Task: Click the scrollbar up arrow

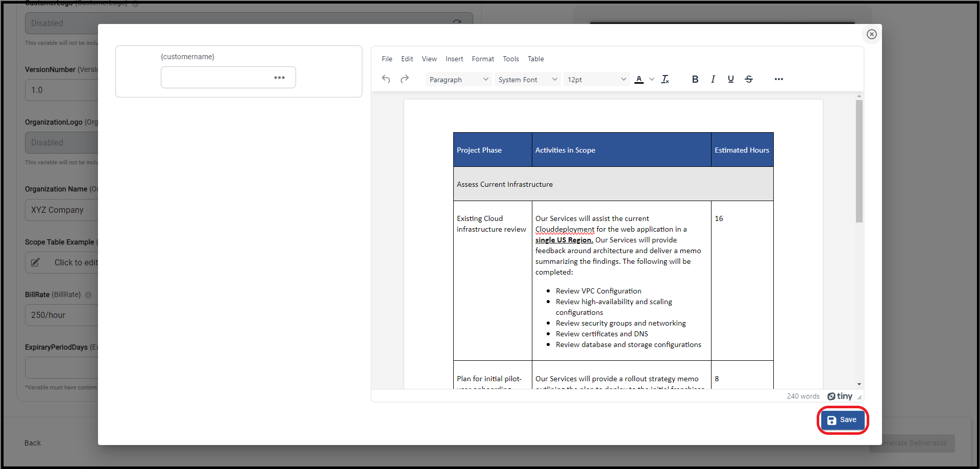Action: (x=859, y=96)
